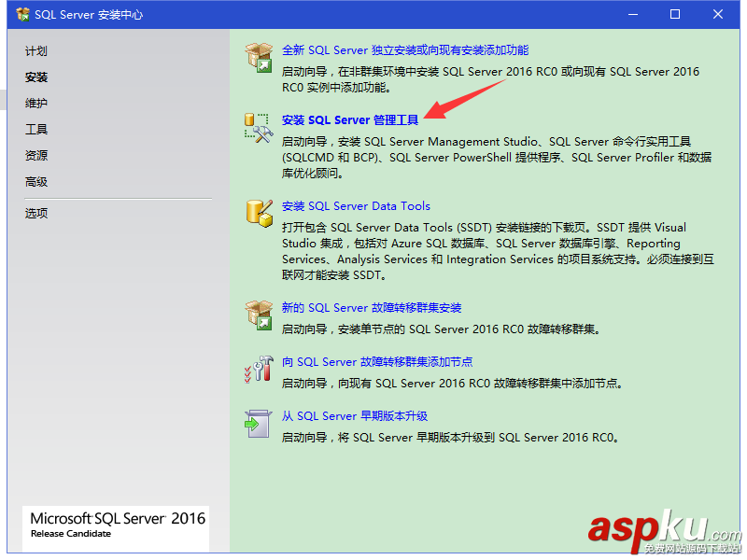This screenshot has height=560, width=747.
Task: Open the 从 SQL Server 早期版本升级 link
Action: (x=355, y=416)
